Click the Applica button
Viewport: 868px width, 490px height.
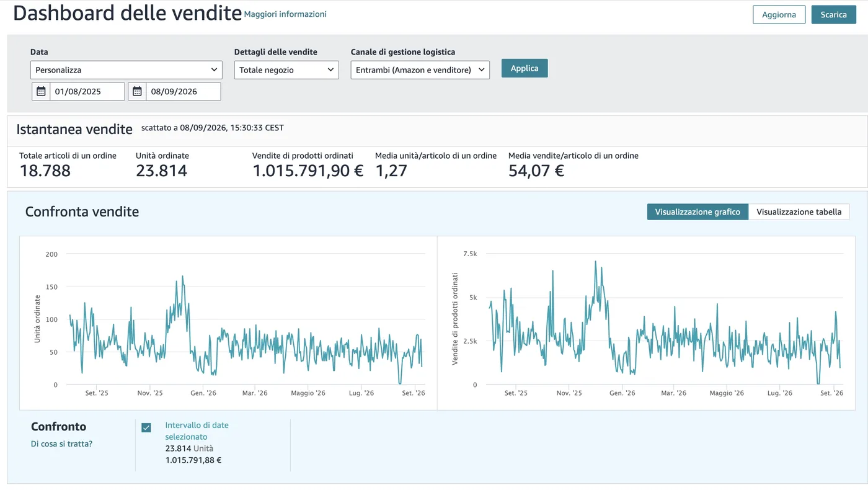tap(525, 68)
